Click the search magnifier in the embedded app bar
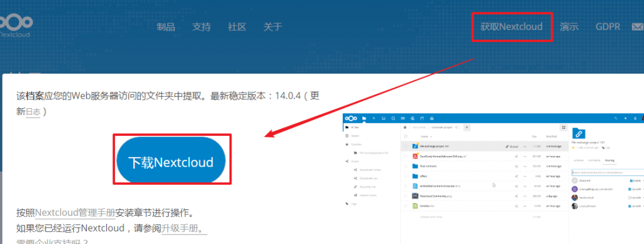This screenshot has width=644, height=244. 616,118
